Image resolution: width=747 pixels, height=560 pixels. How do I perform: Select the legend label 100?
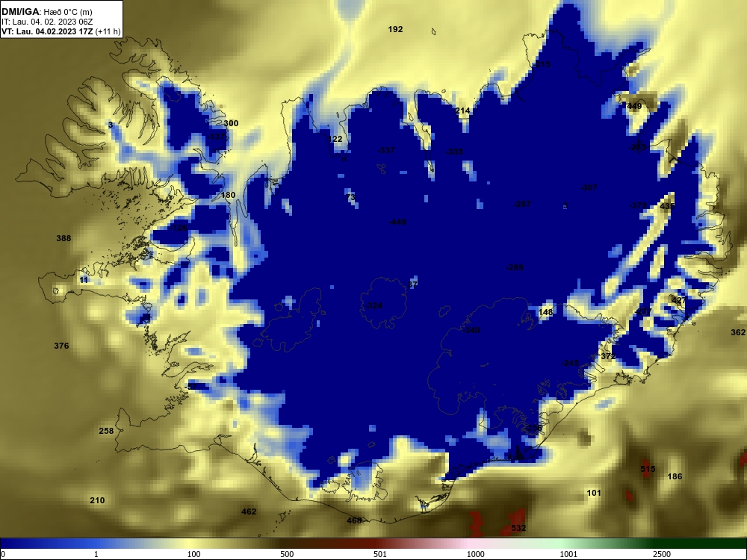194,554
